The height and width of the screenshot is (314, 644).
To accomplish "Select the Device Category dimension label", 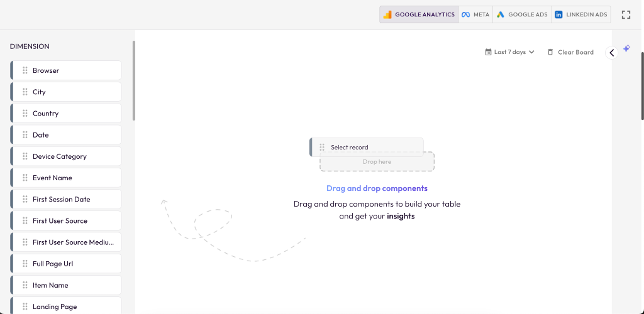I will coord(60,156).
